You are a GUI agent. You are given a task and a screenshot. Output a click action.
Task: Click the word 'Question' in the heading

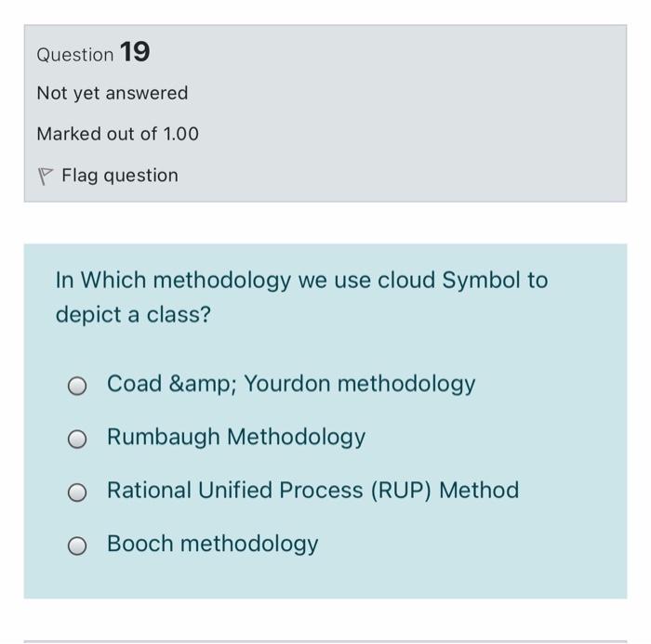pyautogui.click(x=75, y=55)
